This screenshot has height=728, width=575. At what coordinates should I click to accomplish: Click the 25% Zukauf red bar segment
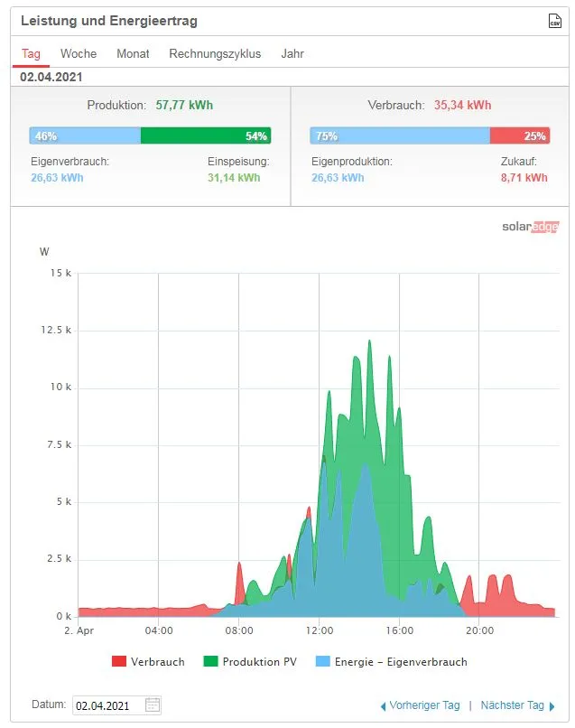click(520, 135)
